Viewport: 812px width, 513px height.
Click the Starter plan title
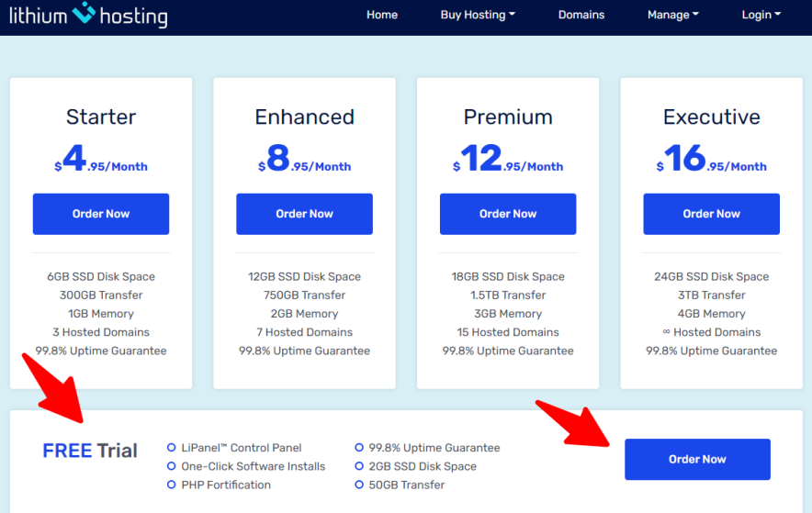pos(101,117)
